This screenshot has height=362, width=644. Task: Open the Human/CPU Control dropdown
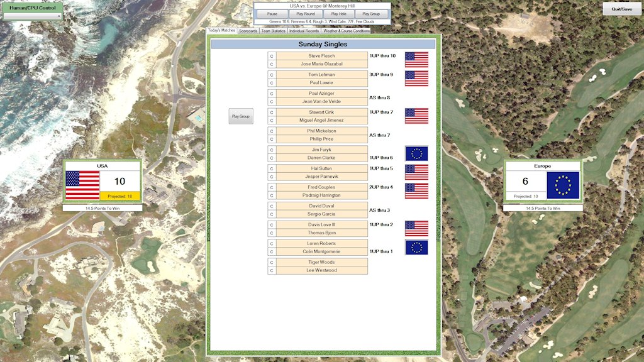click(x=33, y=16)
